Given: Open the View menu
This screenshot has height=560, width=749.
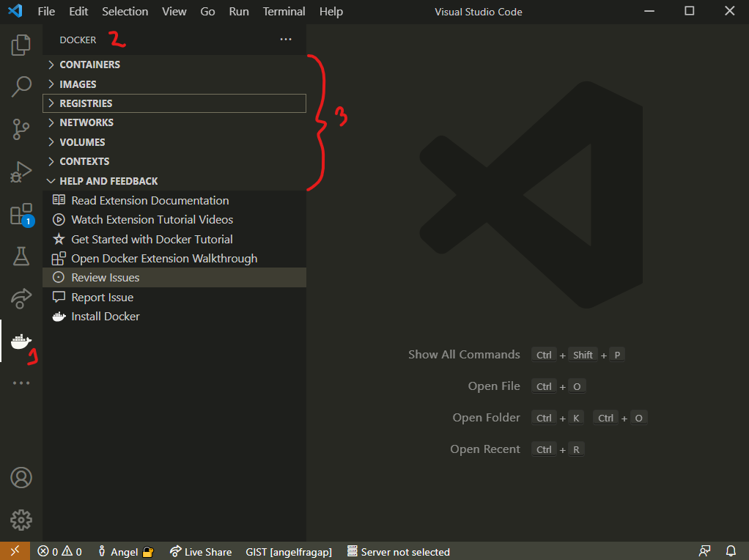Looking at the screenshot, I should [x=174, y=12].
